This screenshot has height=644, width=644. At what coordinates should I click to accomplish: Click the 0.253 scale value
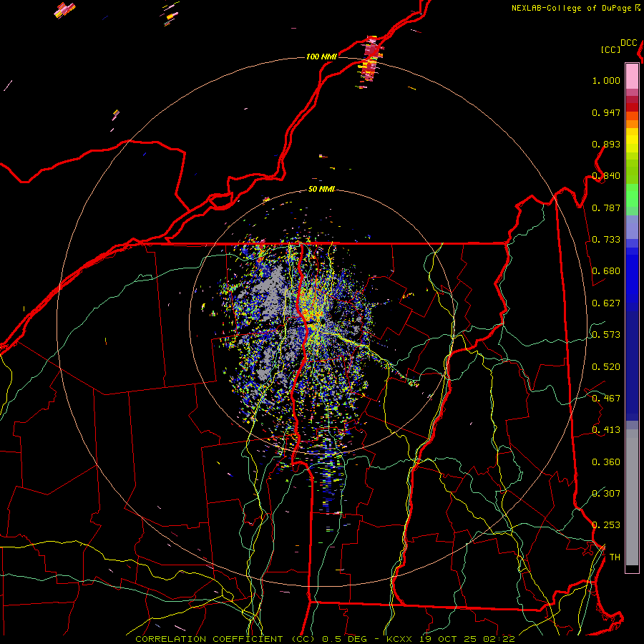[x=606, y=525]
